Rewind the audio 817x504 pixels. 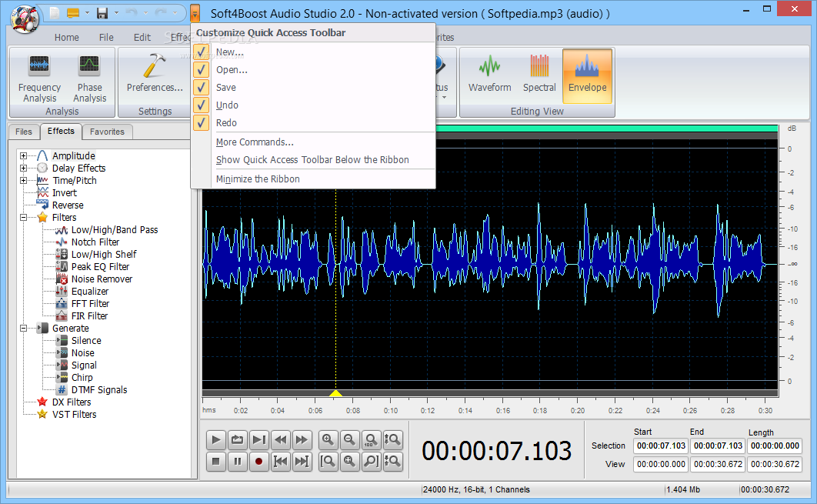pos(280,440)
